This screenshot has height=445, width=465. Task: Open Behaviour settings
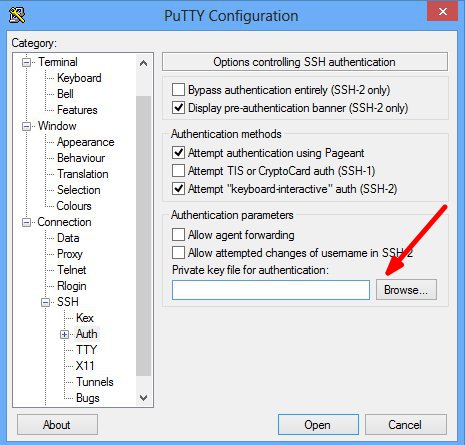(x=81, y=158)
